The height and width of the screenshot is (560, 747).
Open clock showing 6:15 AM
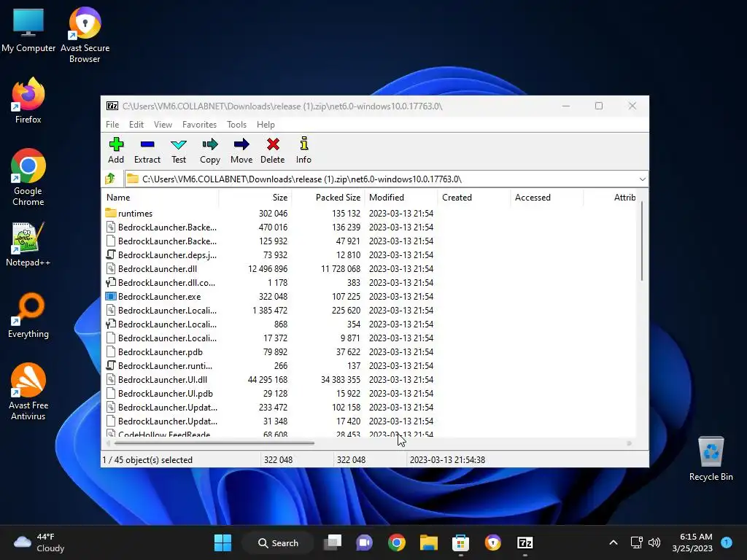coord(692,542)
